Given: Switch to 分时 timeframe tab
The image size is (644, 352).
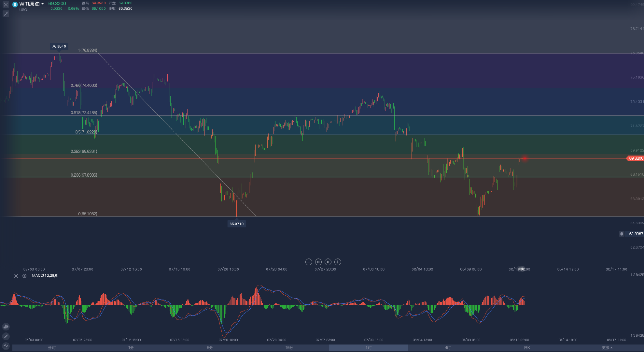Looking at the screenshot, I should pyautogui.click(x=52, y=348).
